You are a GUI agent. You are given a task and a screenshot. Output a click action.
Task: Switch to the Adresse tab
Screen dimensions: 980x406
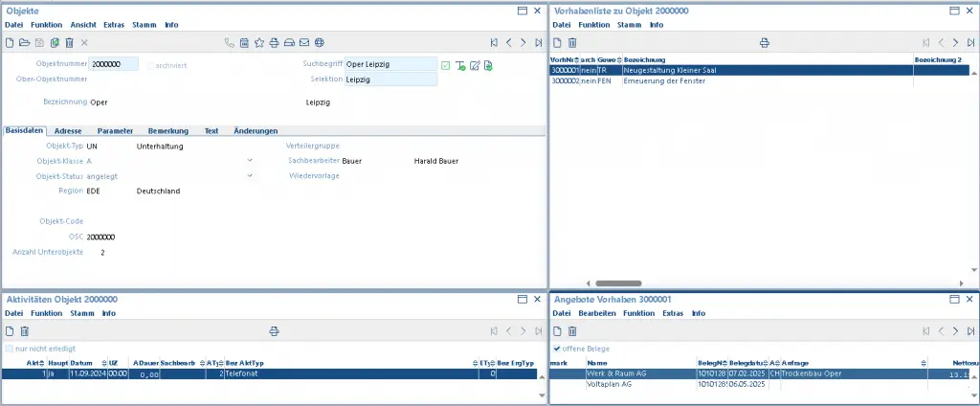coord(67,130)
